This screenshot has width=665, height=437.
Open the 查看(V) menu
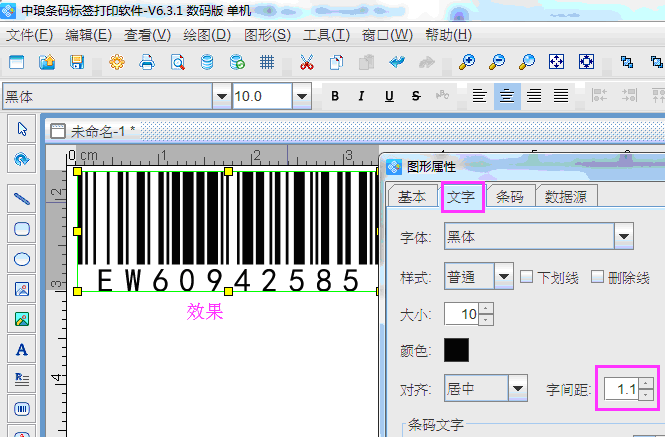click(147, 35)
